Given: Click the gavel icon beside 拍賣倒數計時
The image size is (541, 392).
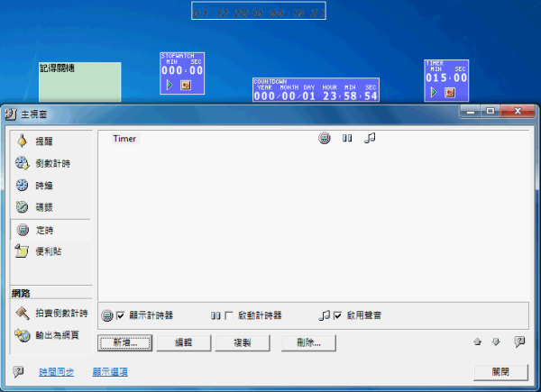Looking at the screenshot, I should [23, 313].
